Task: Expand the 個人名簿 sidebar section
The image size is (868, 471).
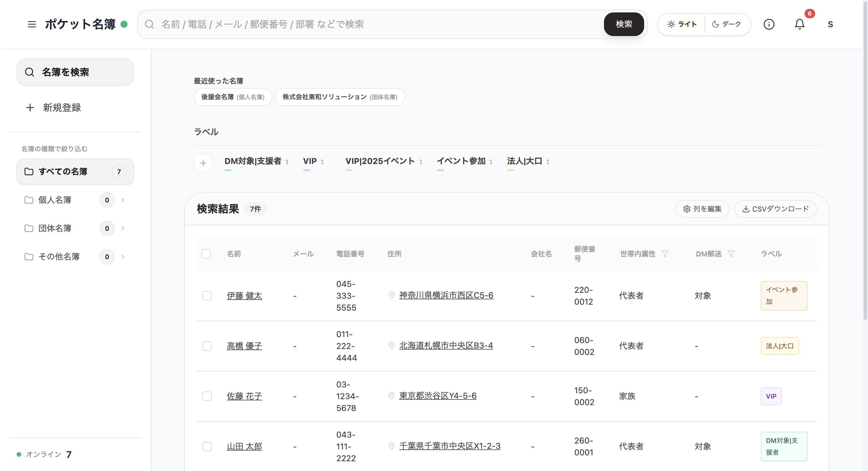Action: (x=123, y=200)
